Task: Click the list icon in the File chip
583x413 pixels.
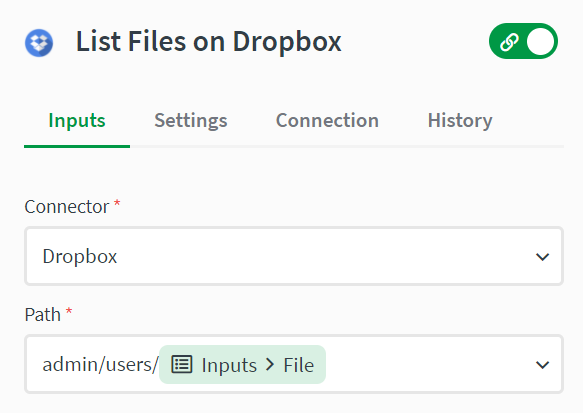Action: (182, 364)
